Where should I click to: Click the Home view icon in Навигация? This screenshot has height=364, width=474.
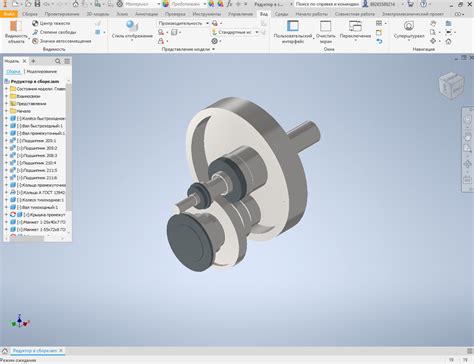pyautogui.click(x=448, y=41)
